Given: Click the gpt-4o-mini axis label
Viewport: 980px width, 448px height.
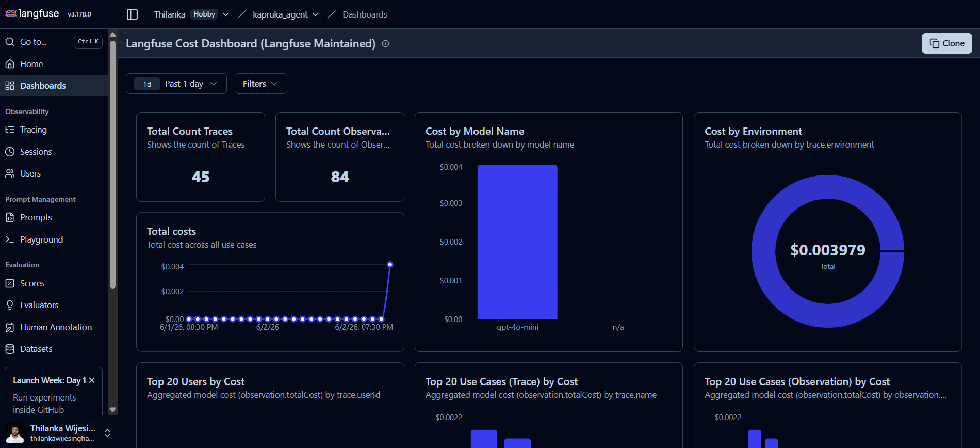Looking at the screenshot, I should point(517,327).
